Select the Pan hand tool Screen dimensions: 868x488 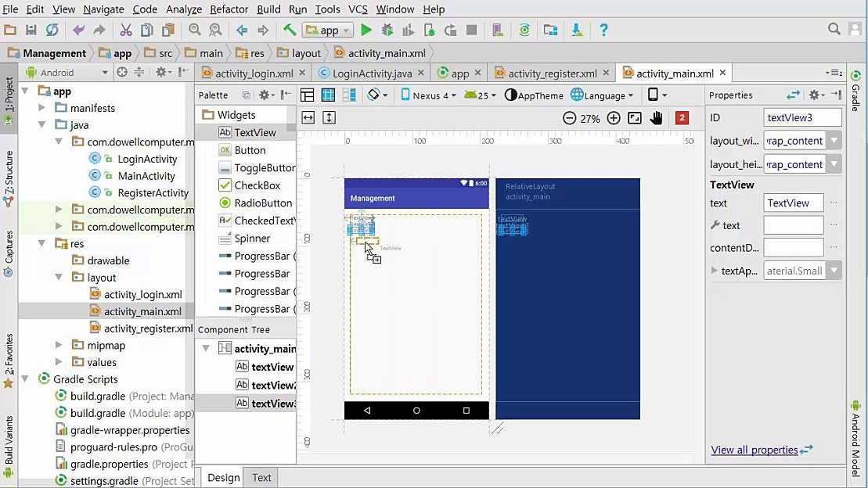pos(656,118)
